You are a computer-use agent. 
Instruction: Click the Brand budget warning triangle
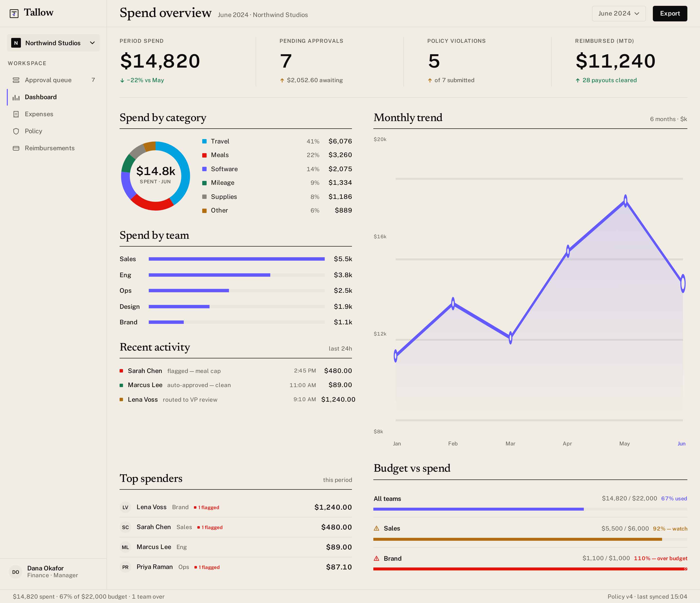376,558
